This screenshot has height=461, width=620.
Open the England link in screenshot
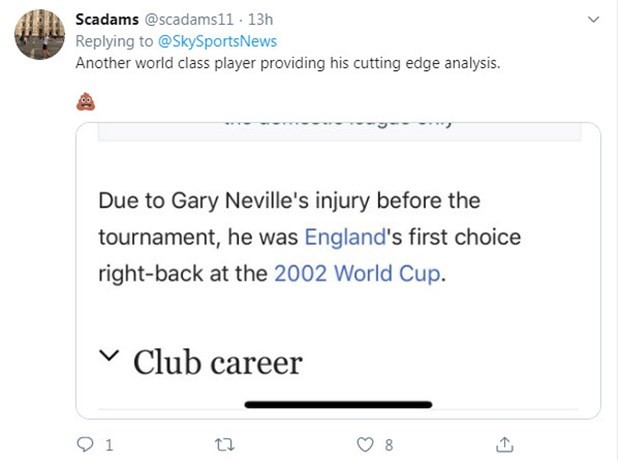345,238
